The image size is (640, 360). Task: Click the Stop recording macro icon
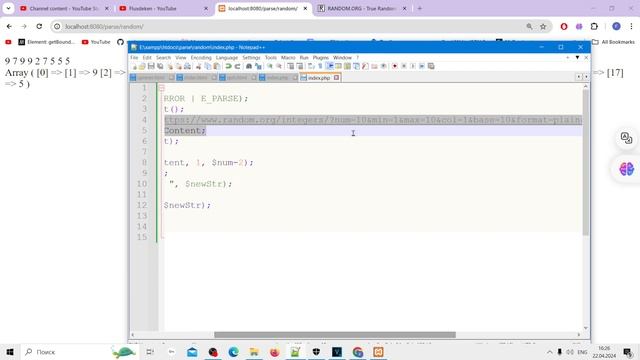[x=404, y=66]
